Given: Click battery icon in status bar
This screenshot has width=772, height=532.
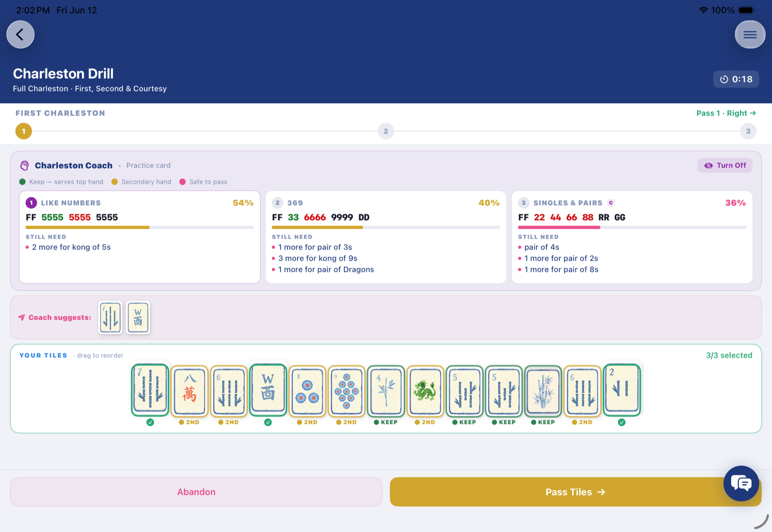Looking at the screenshot, I should pos(747,10).
